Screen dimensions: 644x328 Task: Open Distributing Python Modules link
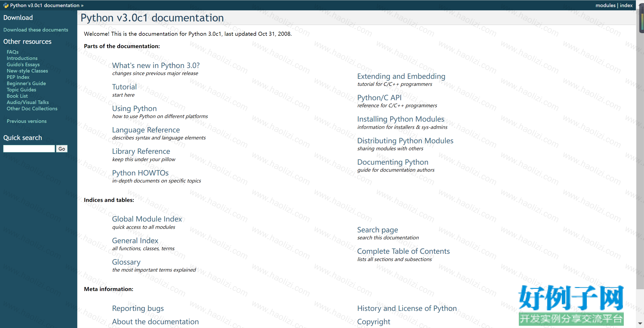tap(405, 141)
